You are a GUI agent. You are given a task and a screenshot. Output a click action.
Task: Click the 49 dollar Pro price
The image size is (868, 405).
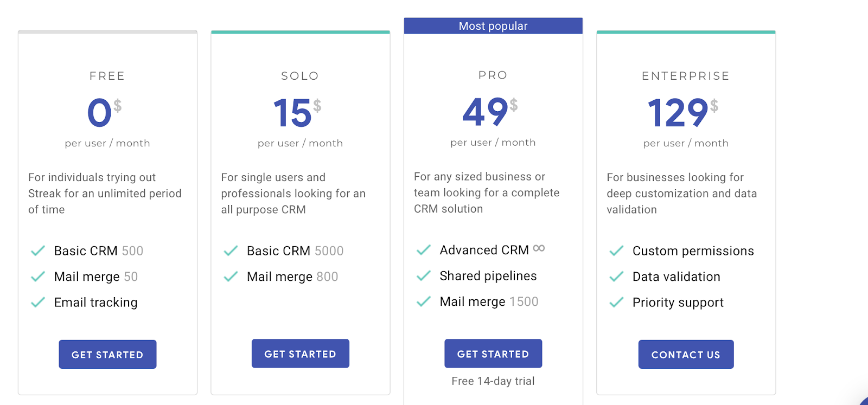click(x=486, y=112)
